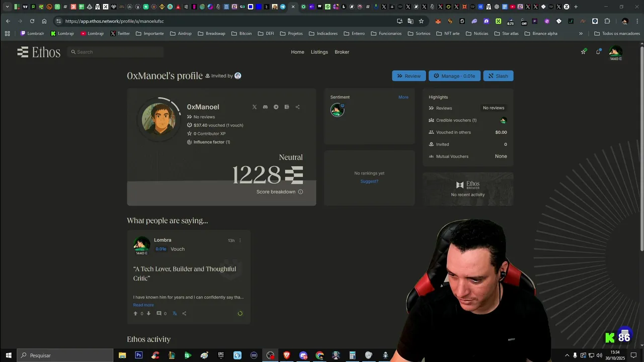Click the Suggest? link under rankings
Screen dimensions: 644x362
(369, 181)
